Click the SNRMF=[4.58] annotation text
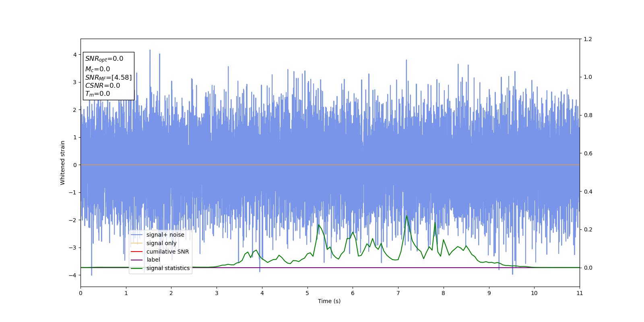Screen dimensions: 644x322 point(108,78)
